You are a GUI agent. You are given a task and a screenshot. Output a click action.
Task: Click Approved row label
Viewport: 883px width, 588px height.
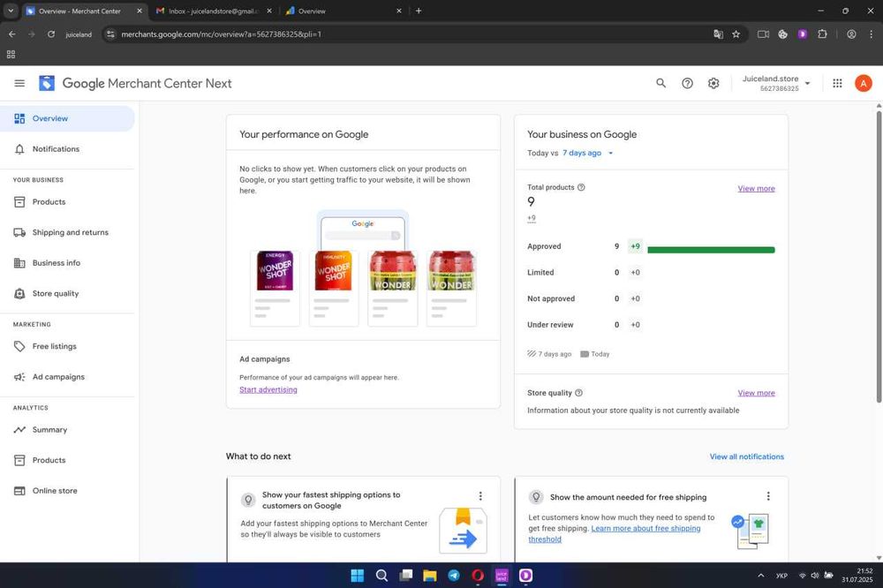click(544, 246)
